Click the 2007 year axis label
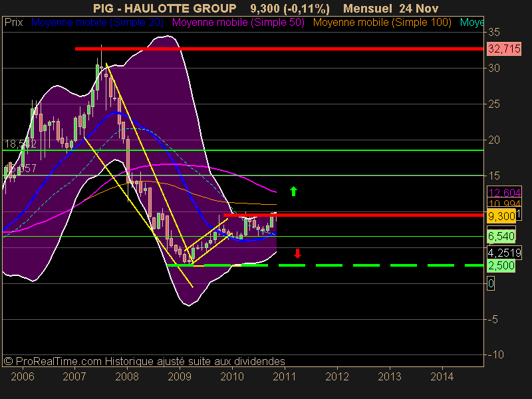Screen dimensions: 532x399 74,376
